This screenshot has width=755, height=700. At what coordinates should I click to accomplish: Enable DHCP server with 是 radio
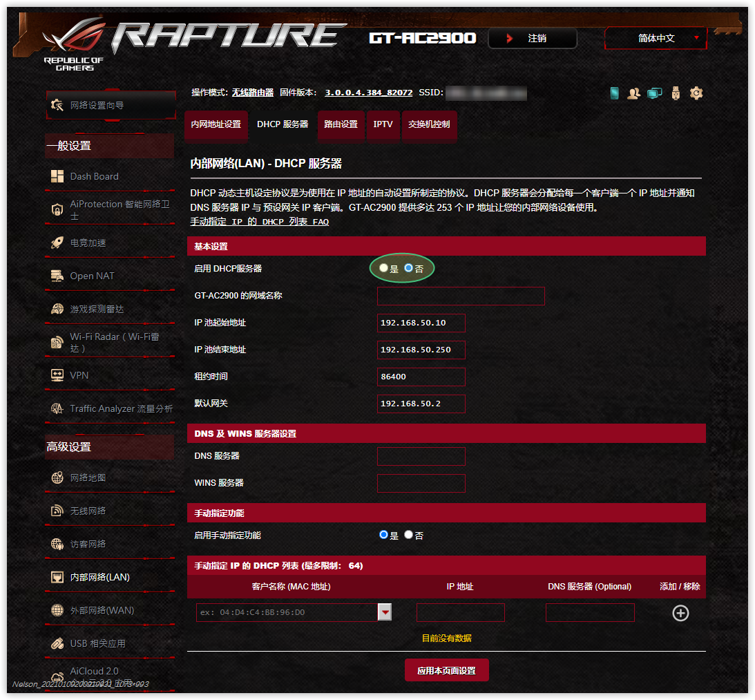pos(383,268)
